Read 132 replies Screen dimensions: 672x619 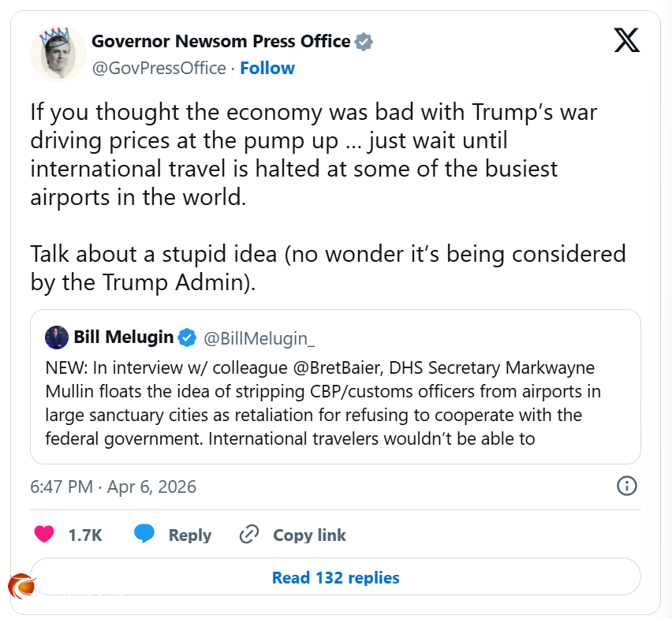[x=335, y=578]
